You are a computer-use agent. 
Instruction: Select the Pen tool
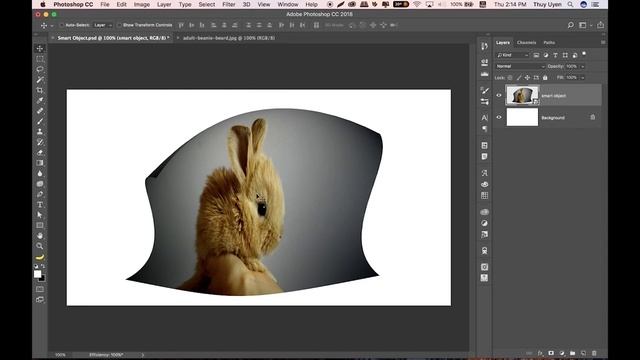coord(40,194)
